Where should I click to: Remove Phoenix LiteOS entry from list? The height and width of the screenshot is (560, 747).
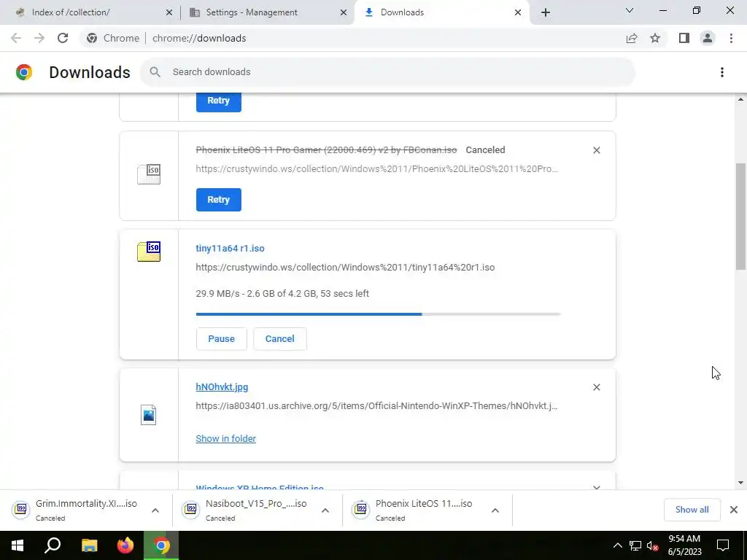(597, 150)
